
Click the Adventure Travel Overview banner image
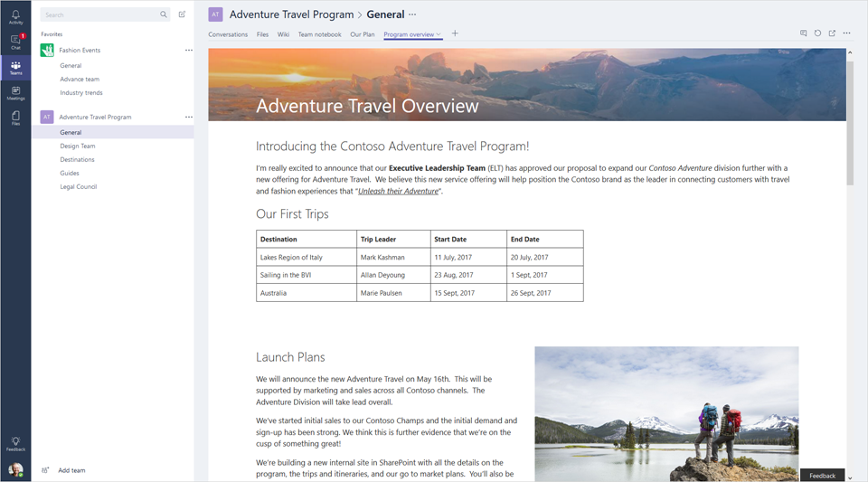[527, 85]
